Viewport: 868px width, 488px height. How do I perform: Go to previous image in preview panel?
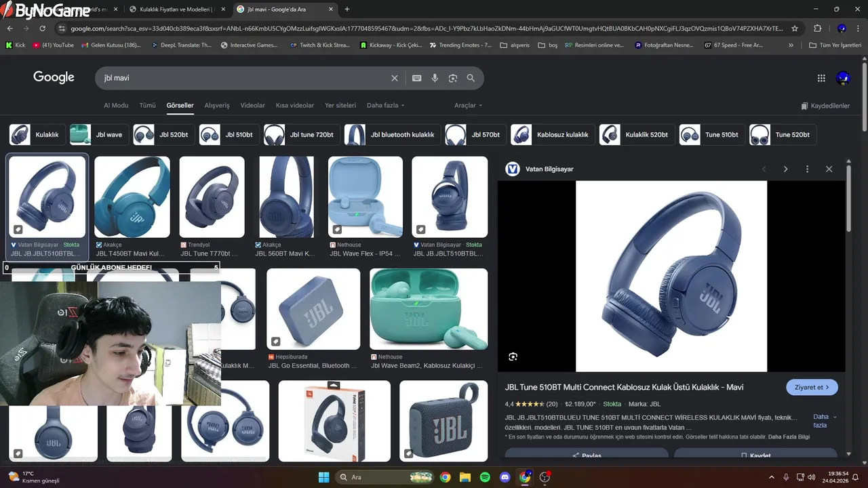(764, 169)
